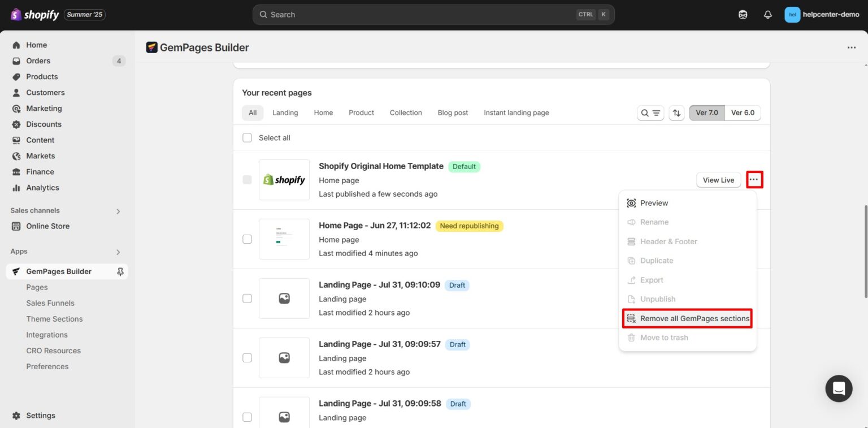Unpin GemPages Builder using the pin icon
Viewport: 868px width, 428px height.
119,271
